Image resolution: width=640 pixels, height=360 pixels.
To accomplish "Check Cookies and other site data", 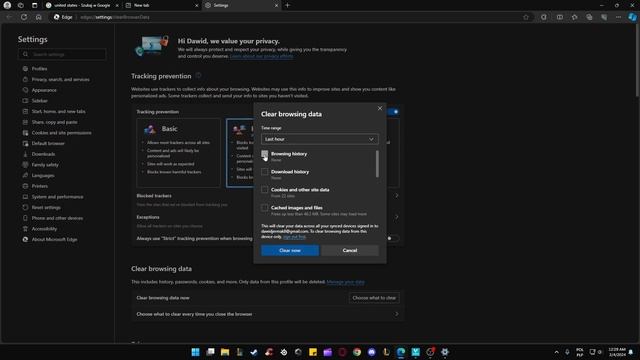I will tap(264, 190).
